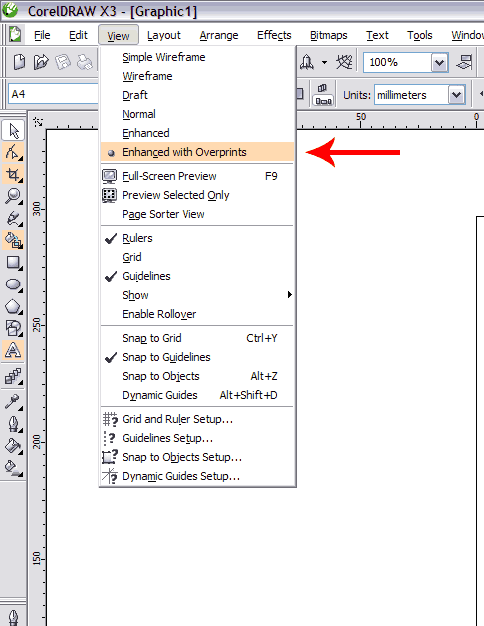Click the application launcher rocket icon

[x=307, y=62]
